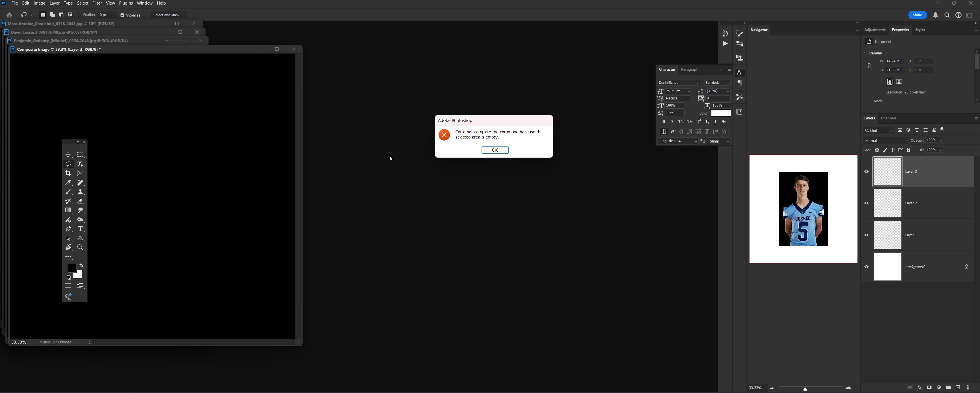Select the Eraser tool
The height and width of the screenshot is (393, 980).
click(80, 201)
